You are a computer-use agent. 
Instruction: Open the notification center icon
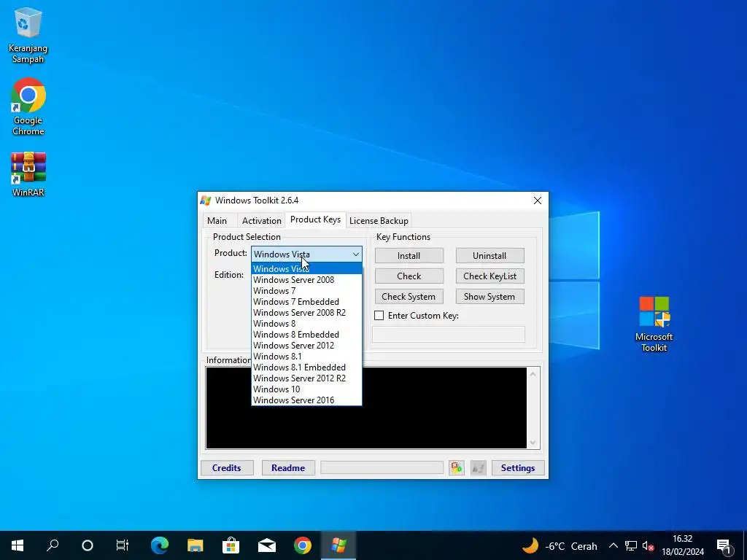pyautogui.click(x=724, y=546)
